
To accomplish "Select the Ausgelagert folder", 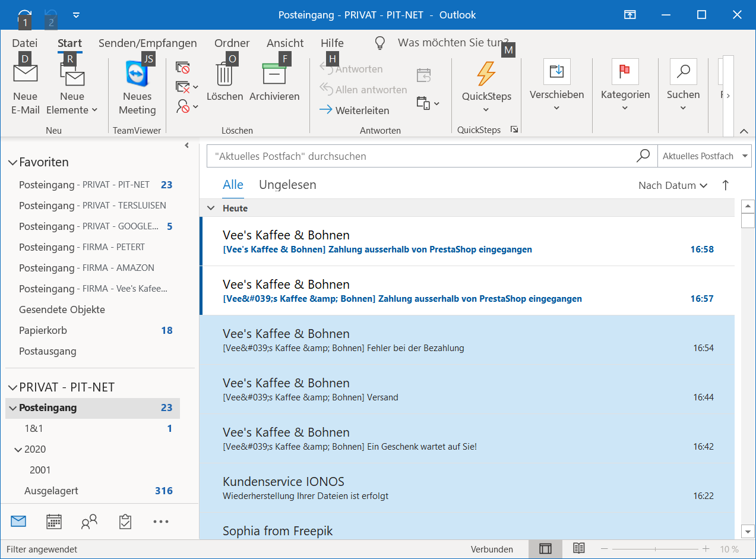I will click(51, 491).
